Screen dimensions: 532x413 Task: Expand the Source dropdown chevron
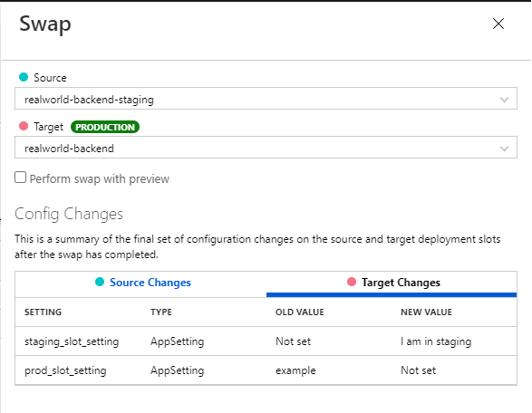tap(504, 100)
